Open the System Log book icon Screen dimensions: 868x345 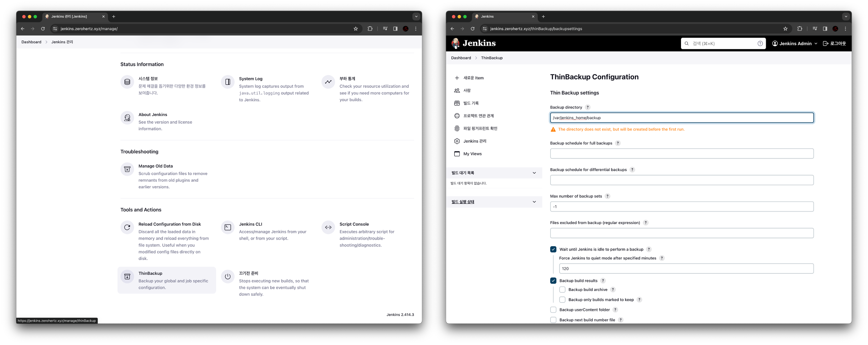[x=228, y=82]
